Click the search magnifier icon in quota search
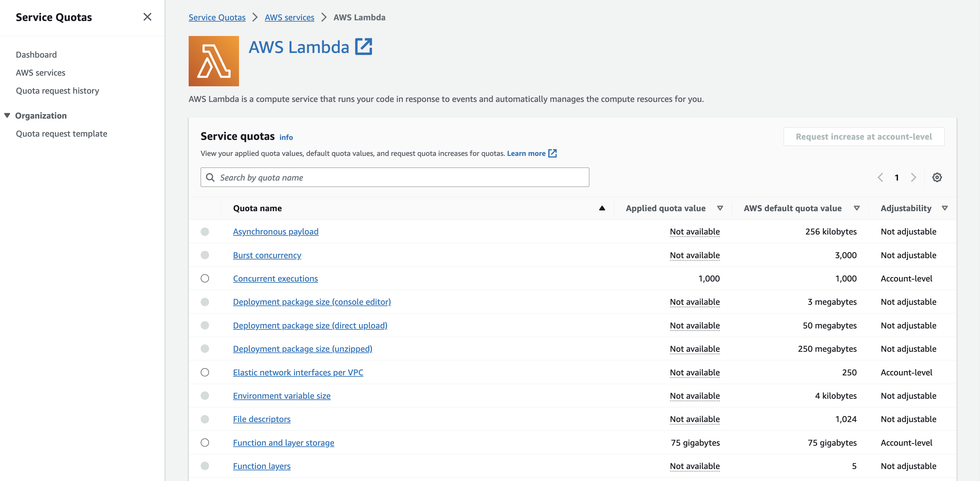Image resolution: width=980 pixels, height=481 pixels. click(x=210, y=177)
